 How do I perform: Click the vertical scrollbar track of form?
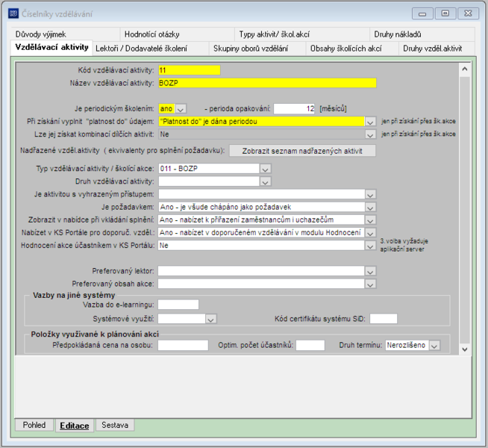(x=465, y=209)
